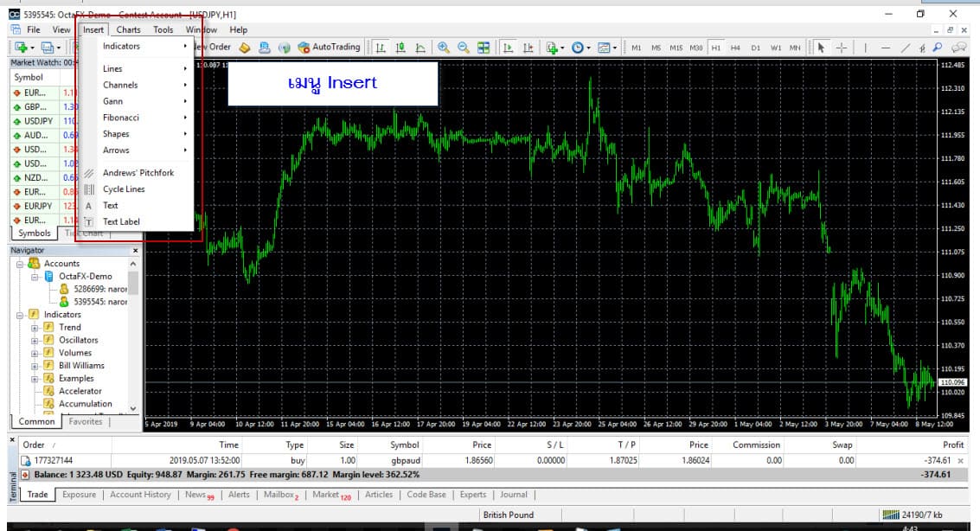Choose Text Label from the Insert menu

121,222
